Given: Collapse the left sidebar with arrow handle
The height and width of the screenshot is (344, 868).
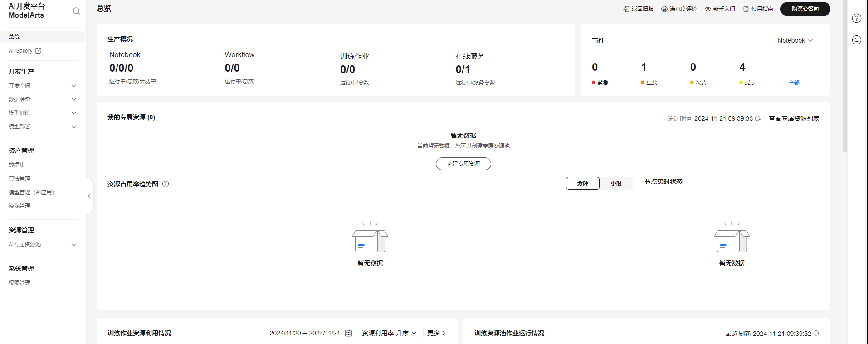Looking at the screenshot, I should click(x=89, y=196).
